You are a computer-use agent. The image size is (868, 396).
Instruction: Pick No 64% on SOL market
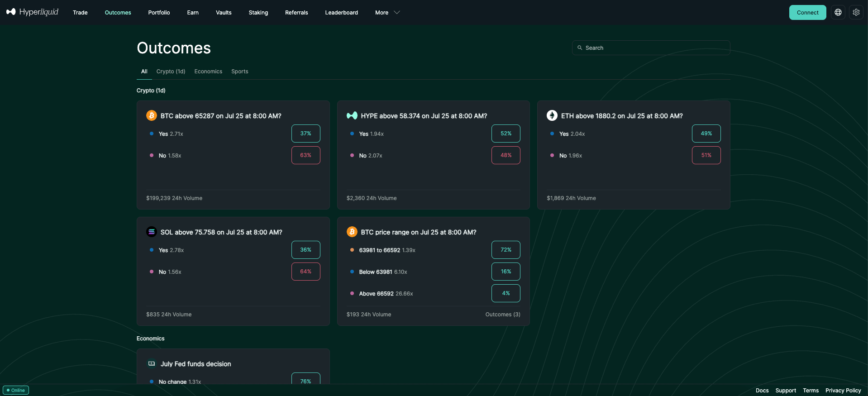(x=306, y=272)
